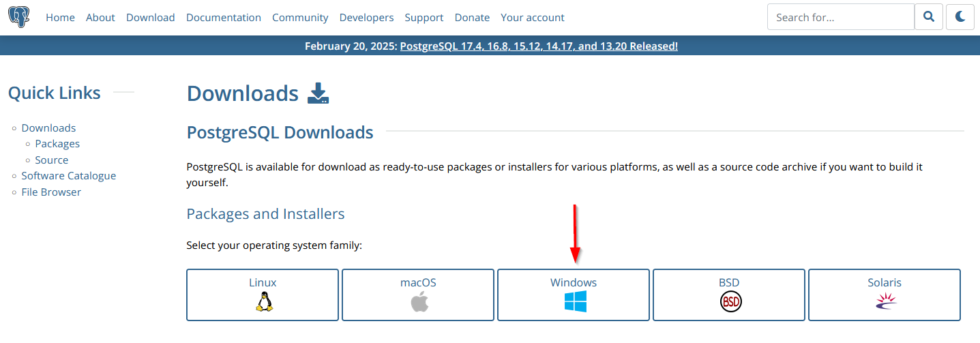Viewport: 980px width, 343px height.
Task: Select the macOS apple icon
Action: (419, 301)
